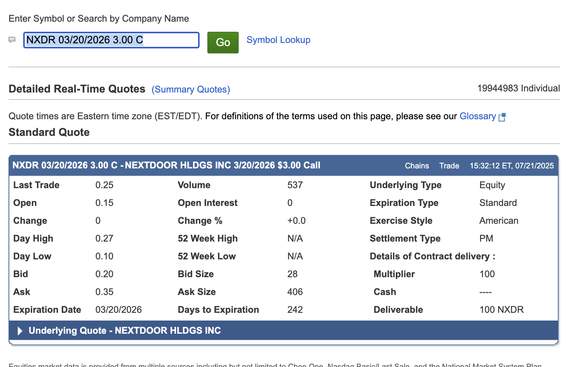The height and width of the screenshot is (367, 588).
Task: Click the Bid value 0.20
Action: [104, 274]
